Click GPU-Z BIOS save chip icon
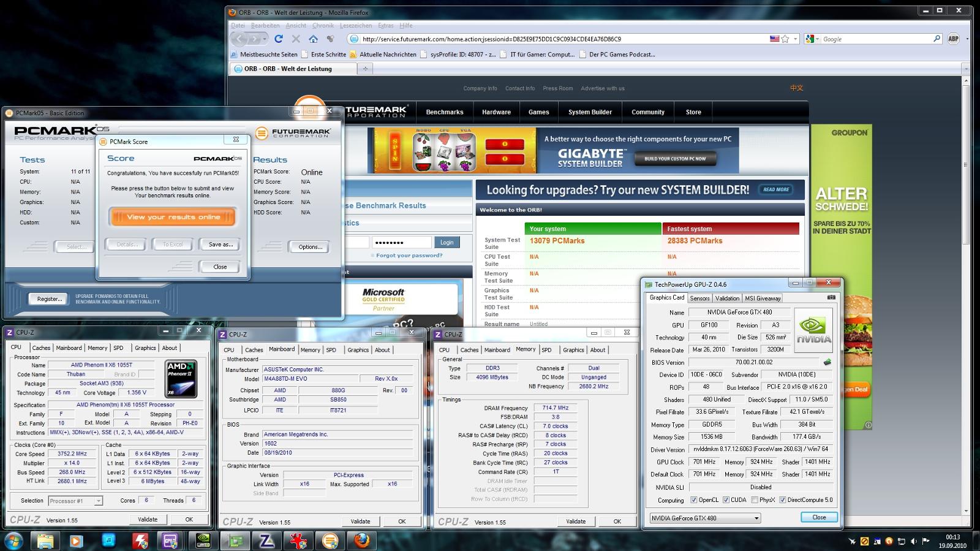 [x=827, y=362]
